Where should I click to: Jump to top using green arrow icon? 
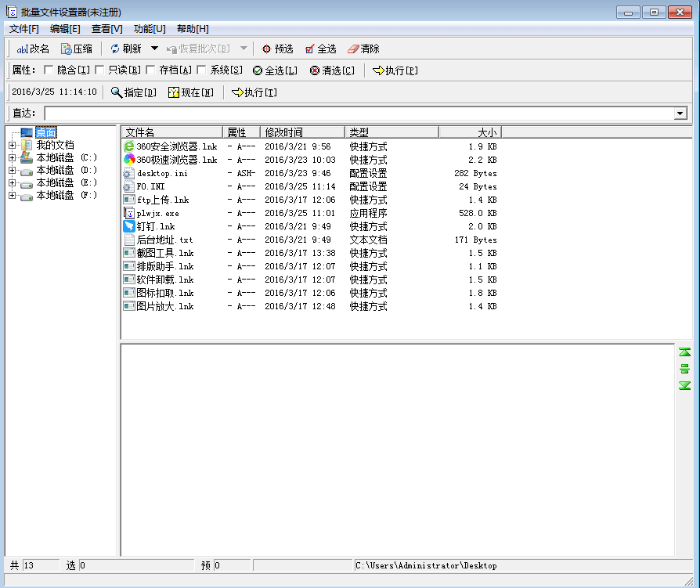click(x=684, y=352)
